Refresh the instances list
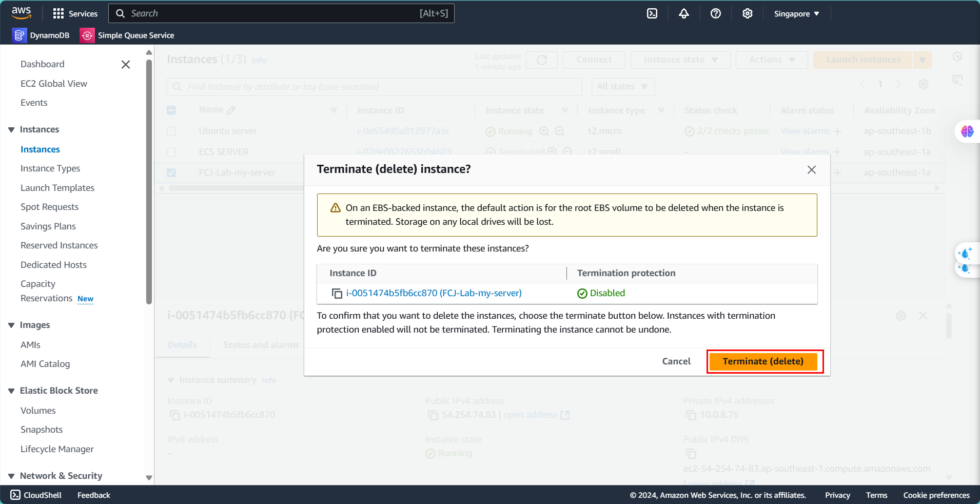The width and height of the screenshot is (980, 504). point(542,60)
